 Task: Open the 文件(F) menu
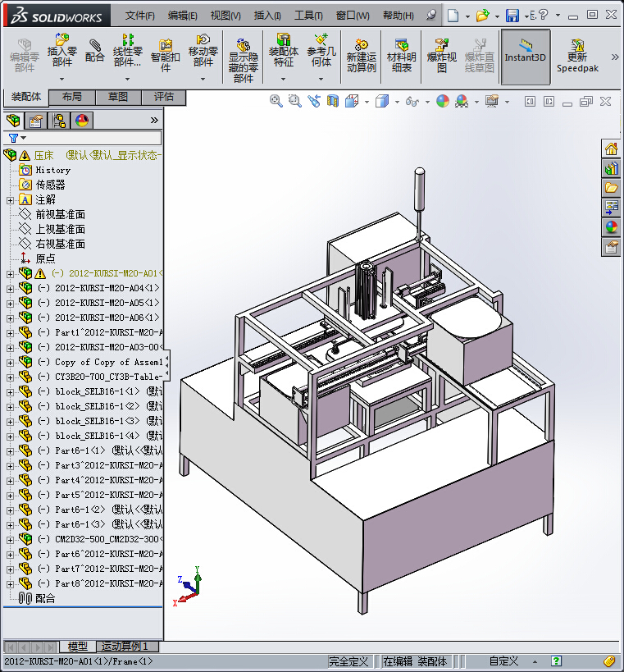139,16
